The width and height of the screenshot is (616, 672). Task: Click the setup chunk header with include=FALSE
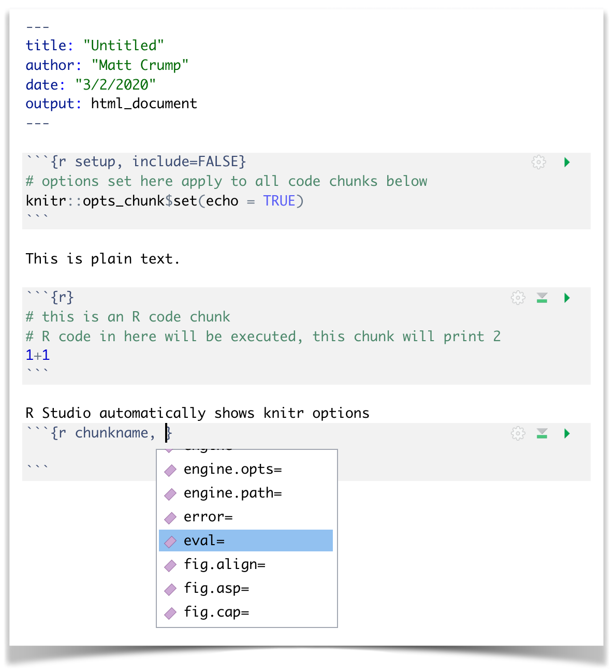(x=136, y=162)
